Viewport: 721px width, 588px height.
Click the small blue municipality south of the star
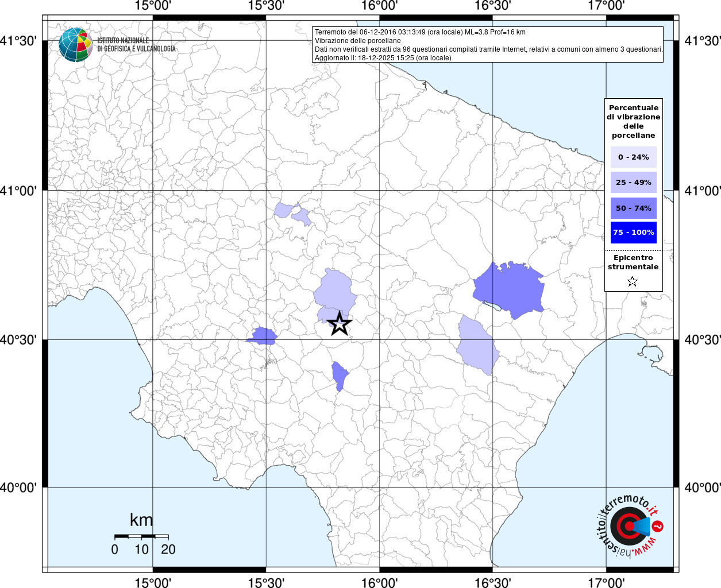(x=340, y=376)
